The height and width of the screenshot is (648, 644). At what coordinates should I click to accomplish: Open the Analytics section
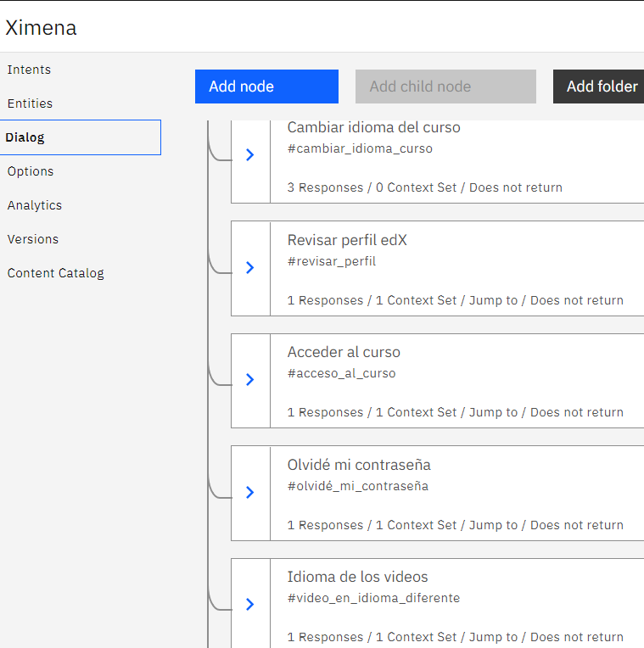[x=35, y=205]
